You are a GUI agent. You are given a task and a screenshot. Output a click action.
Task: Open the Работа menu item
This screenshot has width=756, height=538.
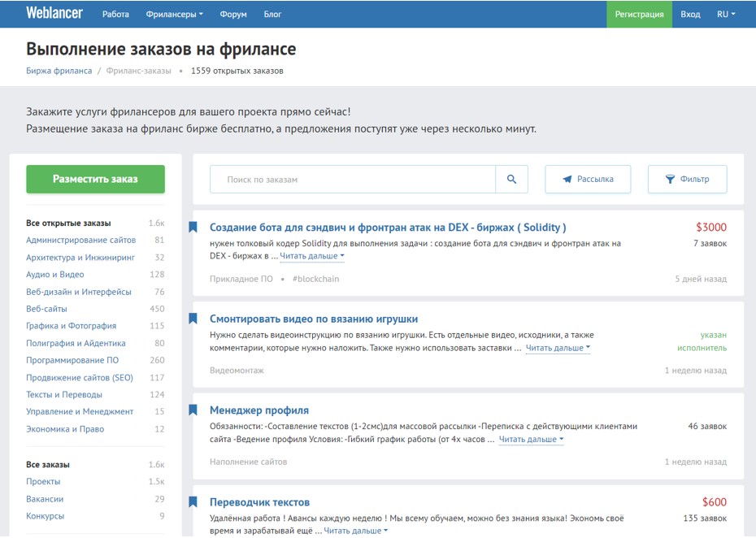(115, 14)
